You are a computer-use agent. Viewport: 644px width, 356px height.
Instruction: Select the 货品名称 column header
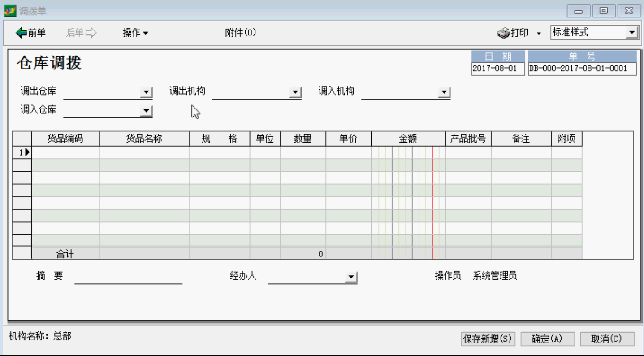click(x=144, y=139)
